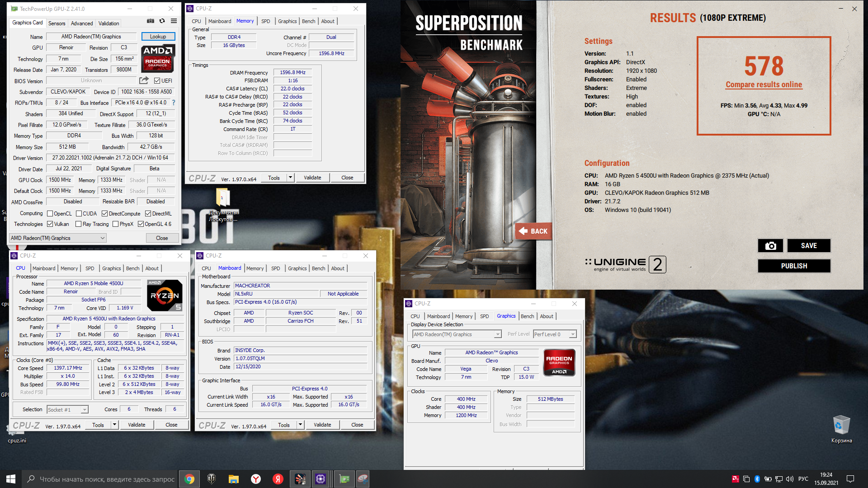Open File Explorer from the taskbar
This screenshot has height=488, width=868.
pyautogui.click(x=233, y=479)
